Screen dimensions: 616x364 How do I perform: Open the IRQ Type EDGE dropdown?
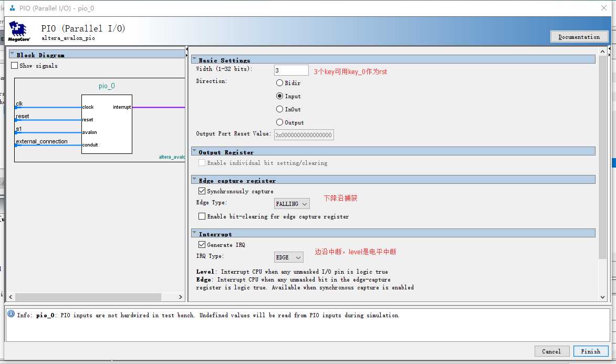coord(289,257)
